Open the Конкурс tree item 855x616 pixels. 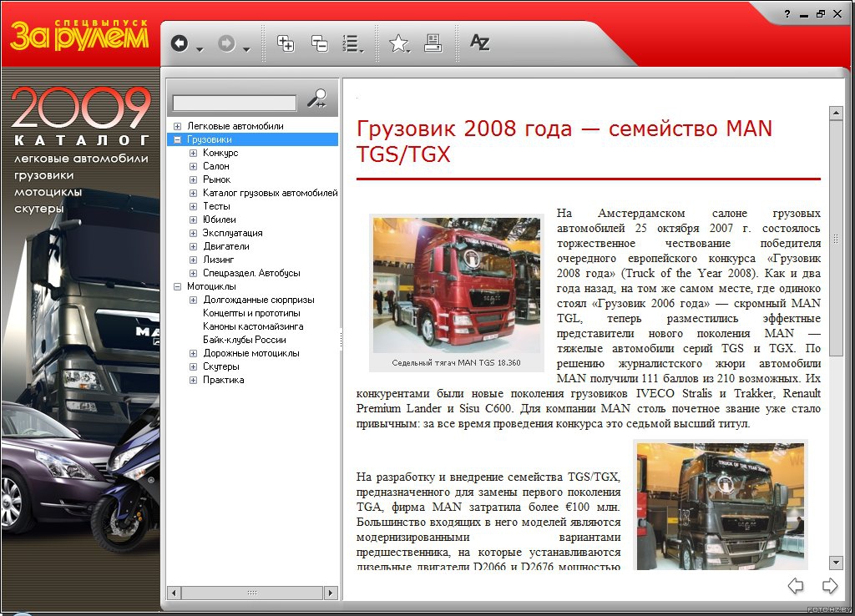pos(220,153)
